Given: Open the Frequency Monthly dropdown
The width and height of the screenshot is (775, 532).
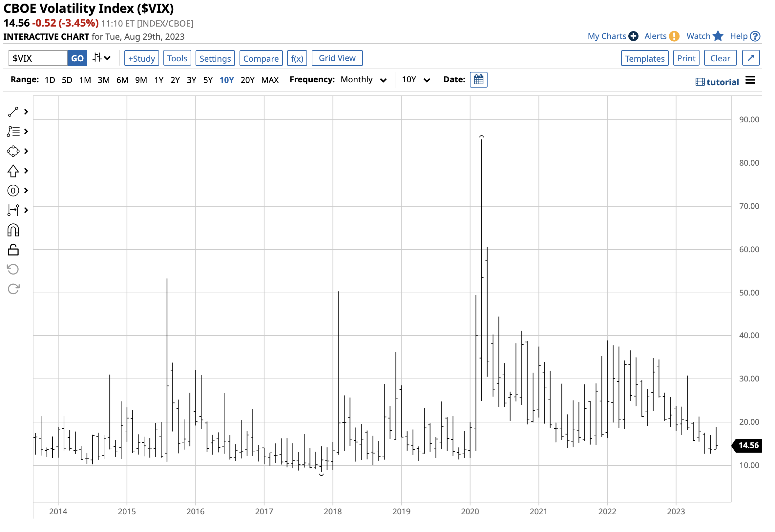Looking at the screenshot, I should click(364, 80).
